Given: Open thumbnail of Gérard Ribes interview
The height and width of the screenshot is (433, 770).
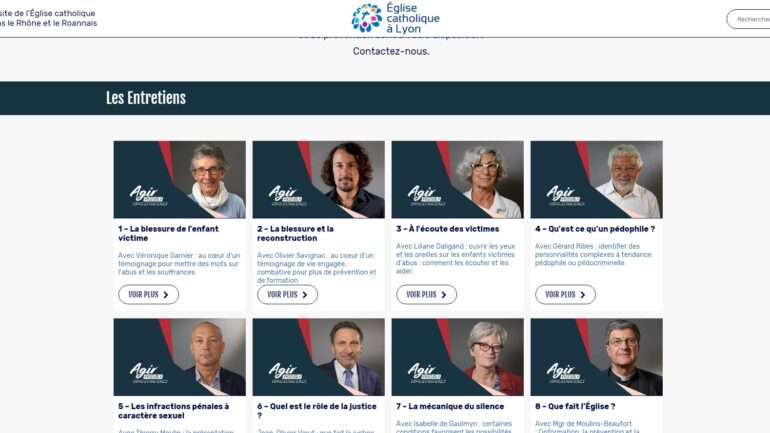Looking at the screenshot, I should 597,180.
